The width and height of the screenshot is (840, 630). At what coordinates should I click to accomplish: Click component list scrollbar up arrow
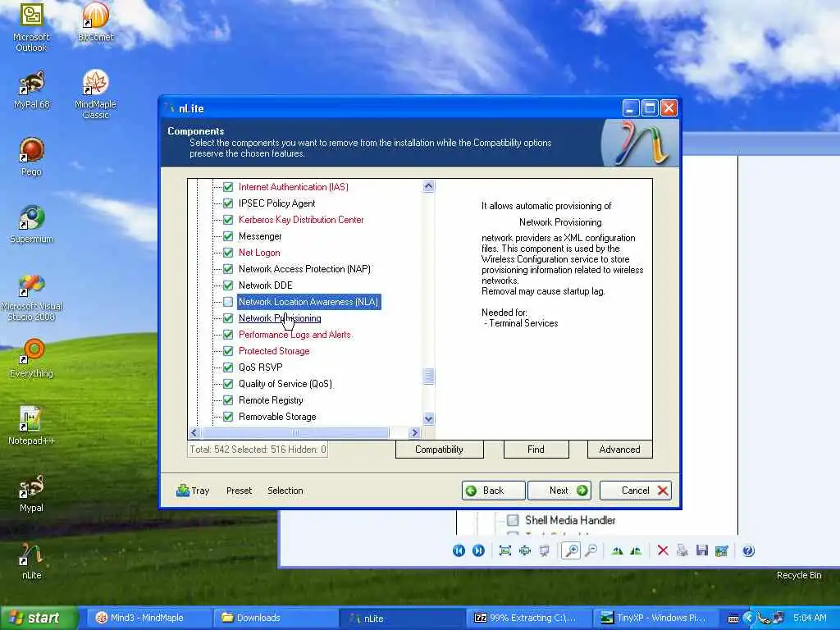(428, 186)
